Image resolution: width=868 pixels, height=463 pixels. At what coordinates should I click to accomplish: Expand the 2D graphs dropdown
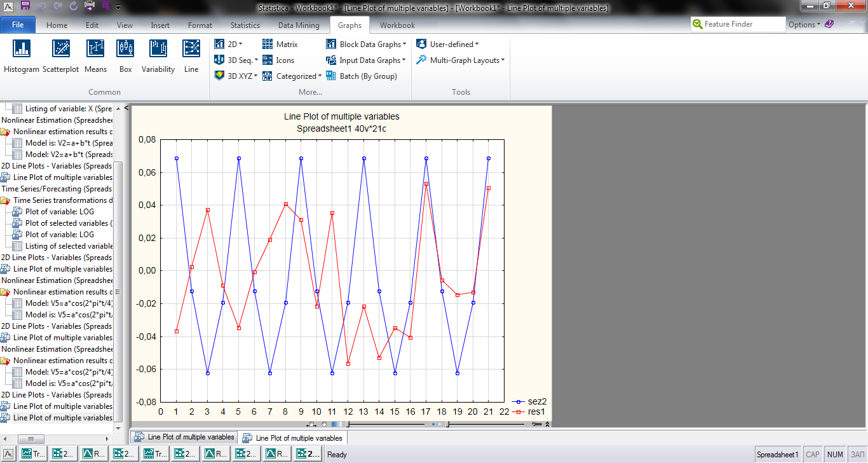[x=229, y=45]
